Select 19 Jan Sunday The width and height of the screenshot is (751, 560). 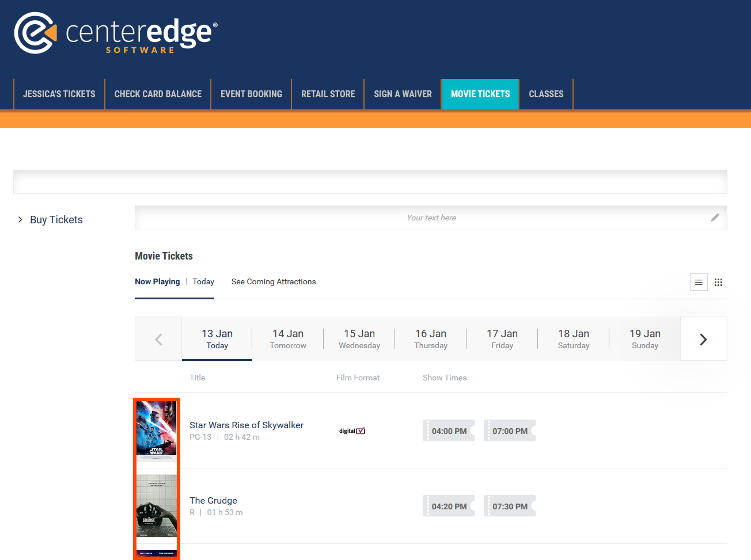click(x=645, y=339)
